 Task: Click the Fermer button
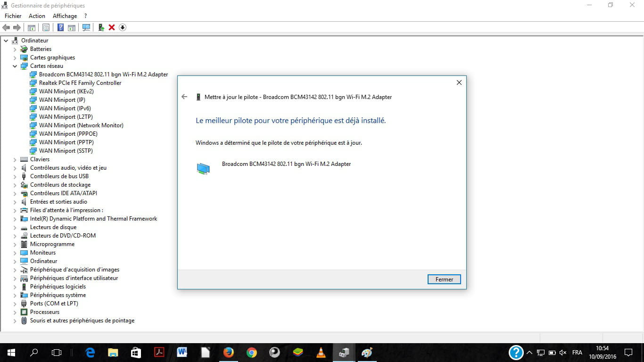point(444,280)
